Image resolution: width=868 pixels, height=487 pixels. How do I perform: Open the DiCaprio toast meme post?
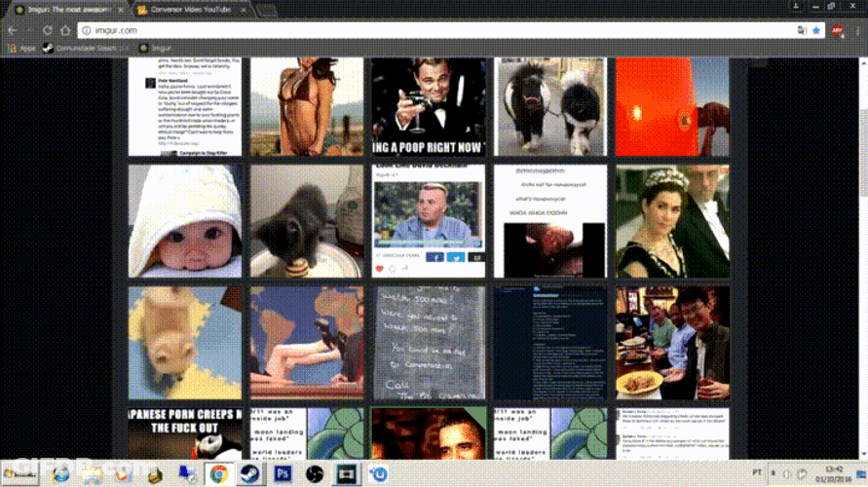pyautogui.click(x=429, y=106)
